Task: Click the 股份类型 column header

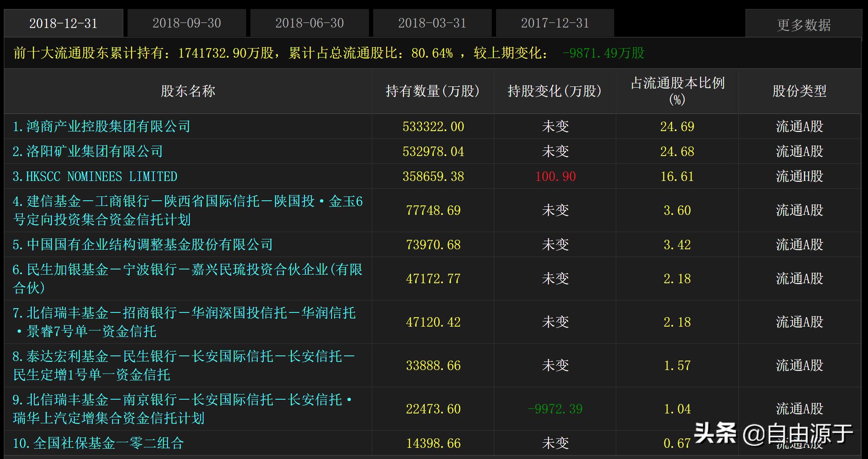Action: (800, 91)
